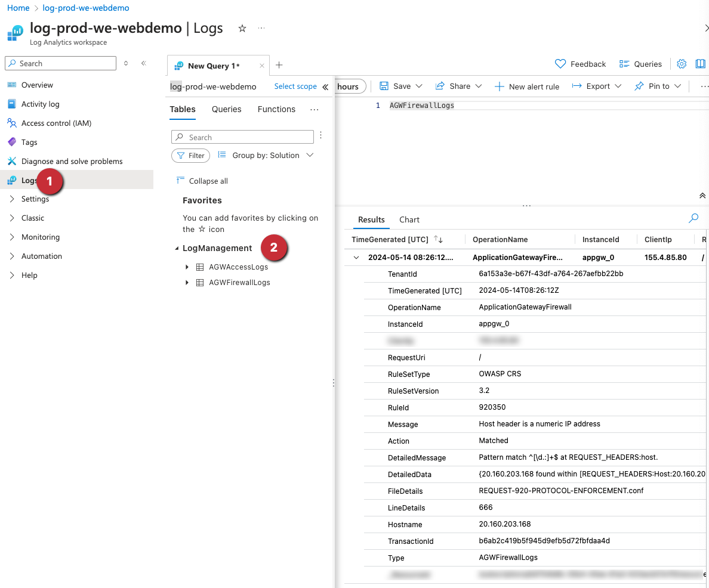
Task: Click the query editor line AGWFirewallLogs
Action: (x=422, y=106)
